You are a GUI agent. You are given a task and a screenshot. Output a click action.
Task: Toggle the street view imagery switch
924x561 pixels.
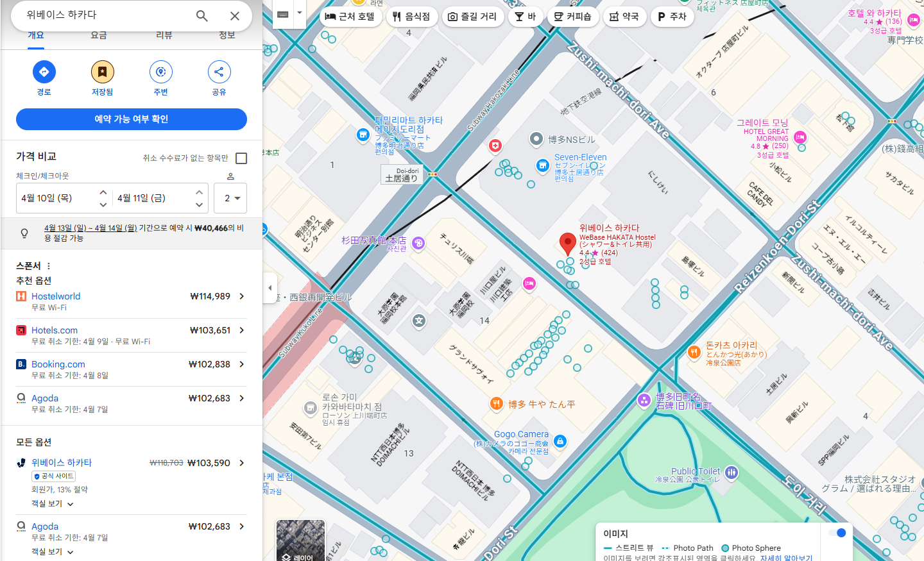click(837, 533)
